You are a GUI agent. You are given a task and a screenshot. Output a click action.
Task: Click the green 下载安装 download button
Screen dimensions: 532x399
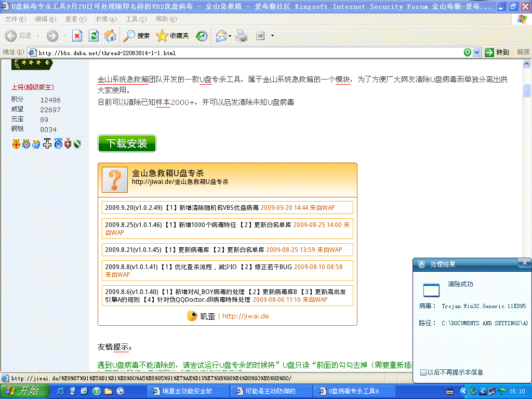127,143
